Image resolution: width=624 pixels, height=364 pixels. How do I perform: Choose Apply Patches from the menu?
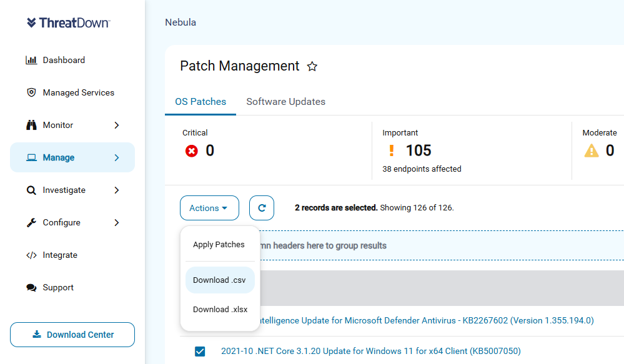220,244
